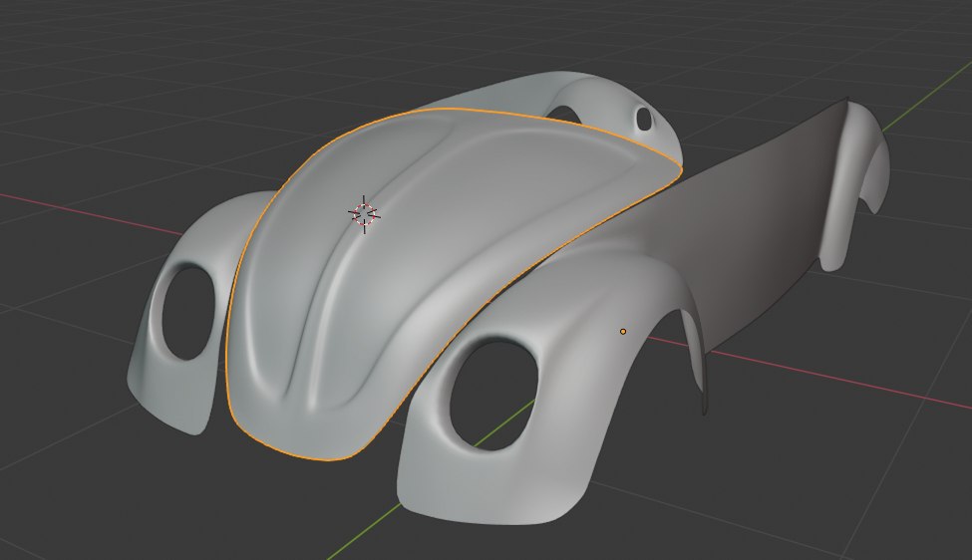Viewport: 972px width, 560px height.
Task: Select the rear body section behind the hood
Action: pos(459,95)
